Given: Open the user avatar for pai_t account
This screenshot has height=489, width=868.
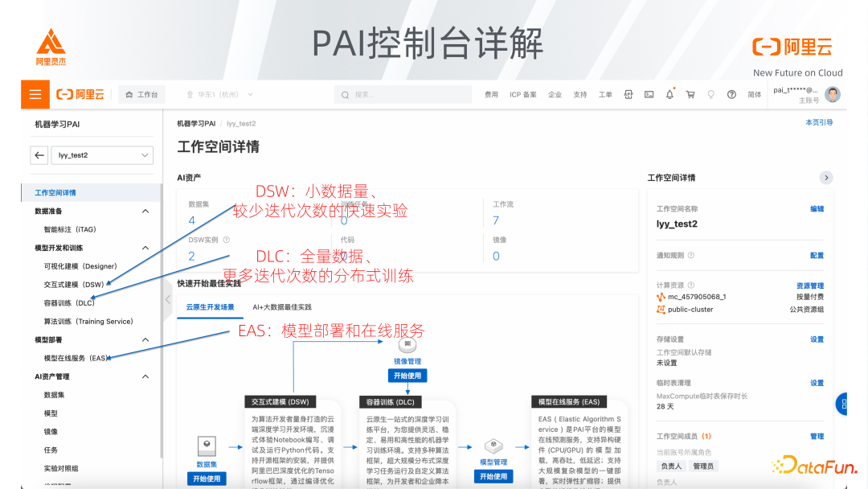Looking at the screenshot, I should coord(833,94).
